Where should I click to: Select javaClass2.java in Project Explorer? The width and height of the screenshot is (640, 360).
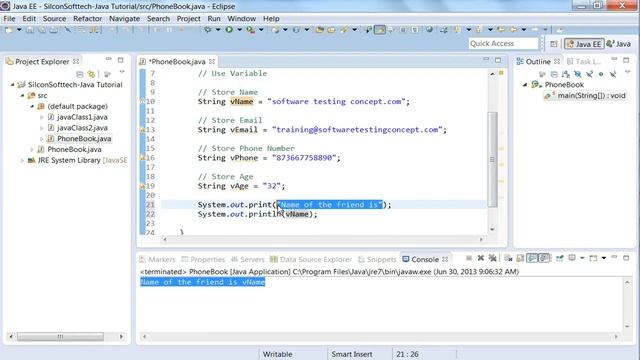(x=82, y=128)
